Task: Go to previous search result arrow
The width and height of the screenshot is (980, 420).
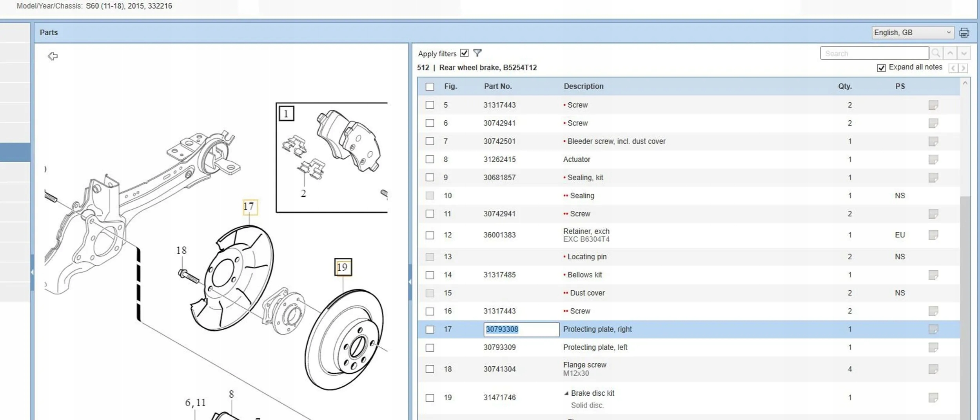Action: point(950,53)
